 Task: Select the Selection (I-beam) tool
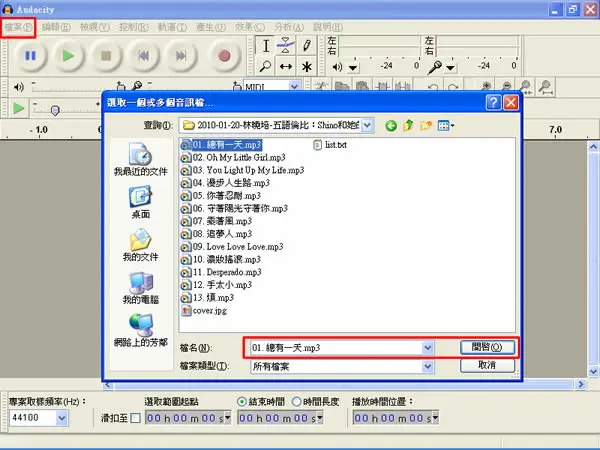click(x=266, y=46)
